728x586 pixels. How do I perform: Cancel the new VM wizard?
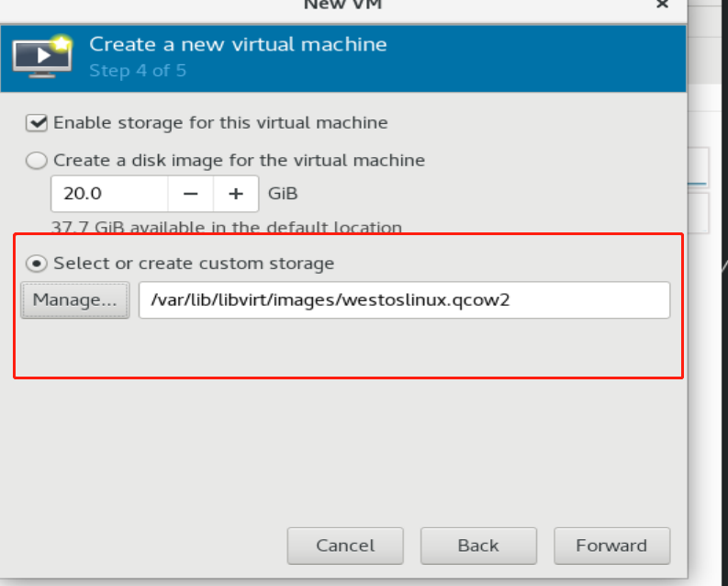pyautogui.click(x=345, y=546)
